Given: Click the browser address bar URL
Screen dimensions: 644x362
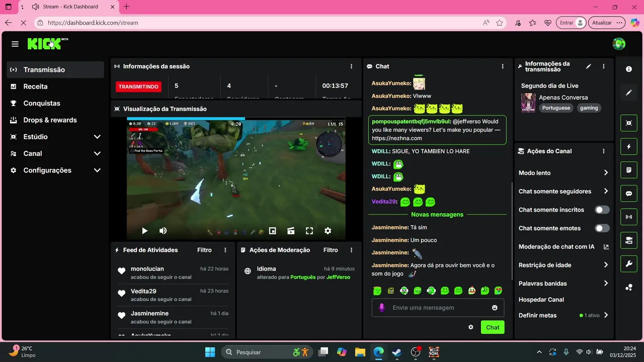Looking at the screenshot, I should tap(93, 23).
